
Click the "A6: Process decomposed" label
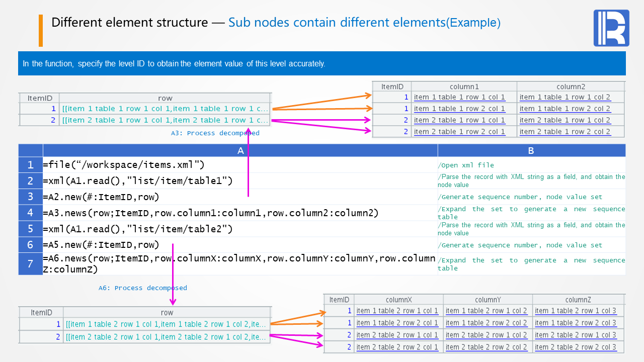[x=142, y=288]
